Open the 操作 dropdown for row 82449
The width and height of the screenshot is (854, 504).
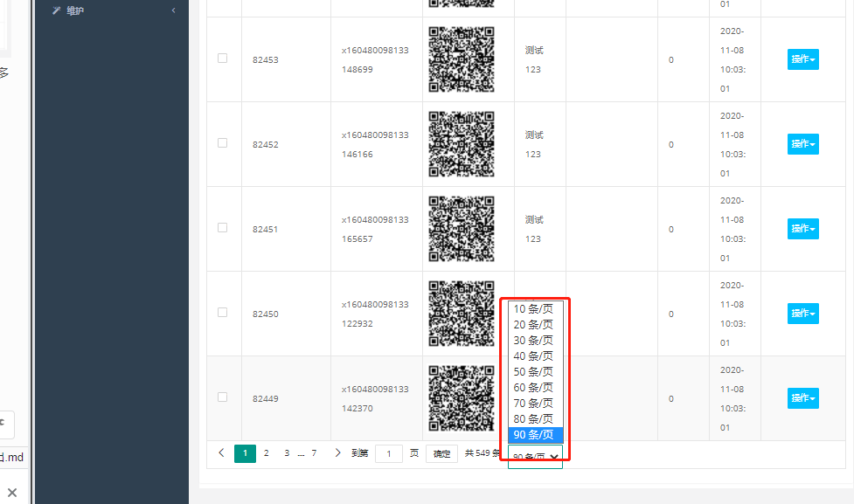(x=802, y=398)
